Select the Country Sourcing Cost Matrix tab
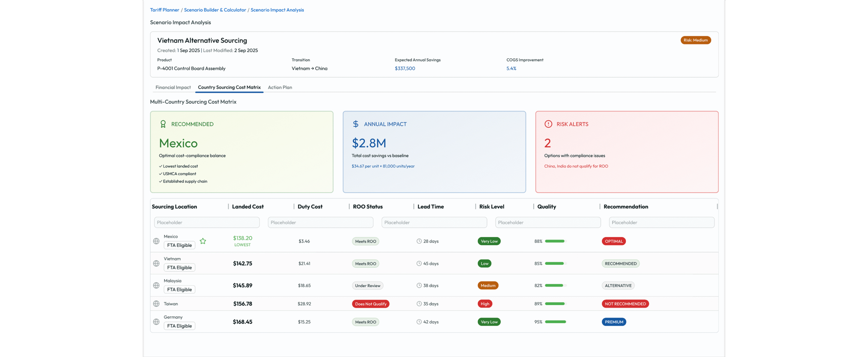This screenshot has height=357, width=868. (x=229, y=87)
